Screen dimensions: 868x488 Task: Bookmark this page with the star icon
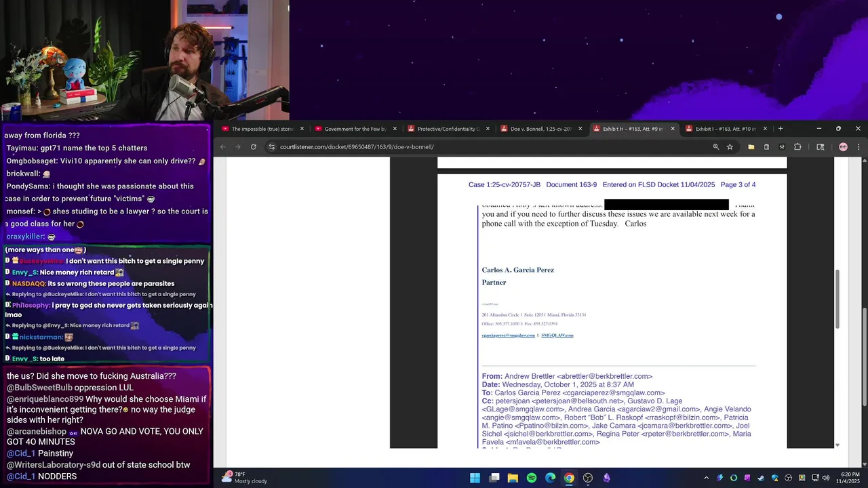pyautogui.click(x=730, y=147)
